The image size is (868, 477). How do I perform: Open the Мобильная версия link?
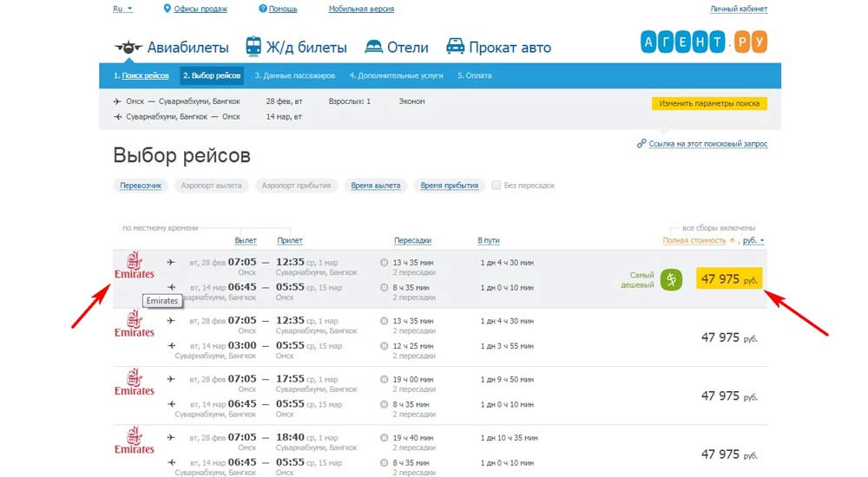361,9
